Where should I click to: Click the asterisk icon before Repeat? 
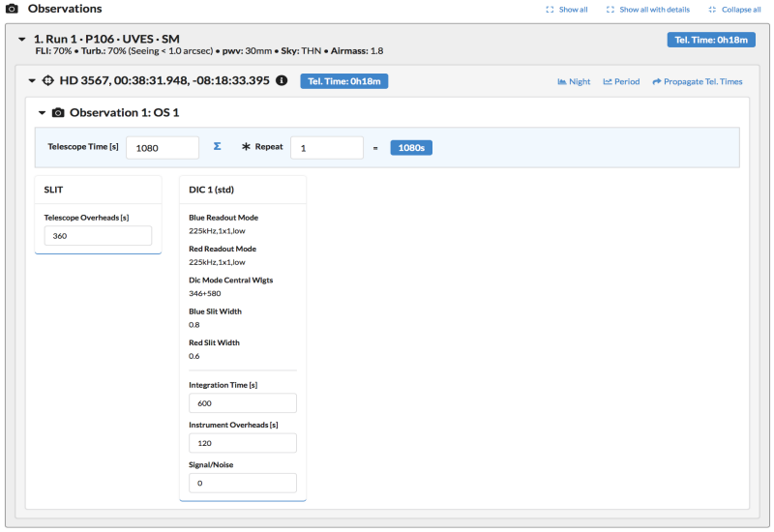click(246, 147)
